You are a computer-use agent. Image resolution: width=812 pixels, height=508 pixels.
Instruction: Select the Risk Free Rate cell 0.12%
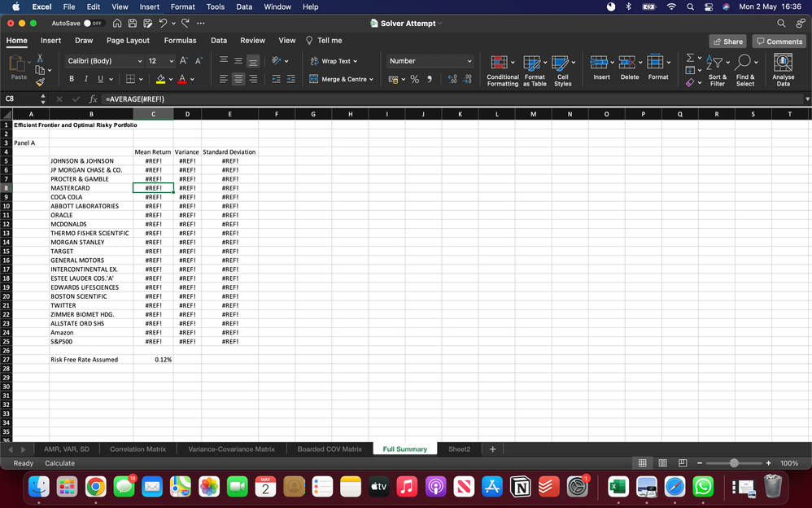[153, 360]
